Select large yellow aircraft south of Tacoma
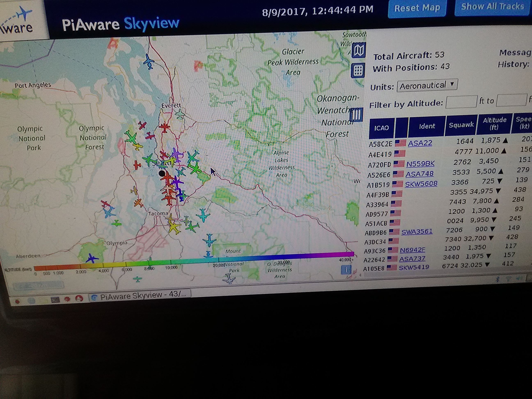The image size is (532, 399). 174,227
